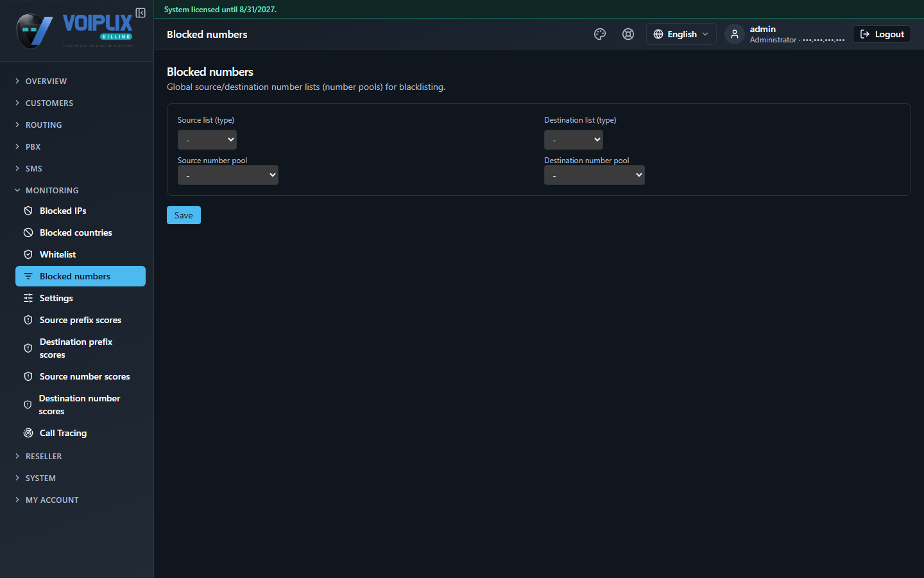Collapse the sidebar panel icon

(141, 13)
